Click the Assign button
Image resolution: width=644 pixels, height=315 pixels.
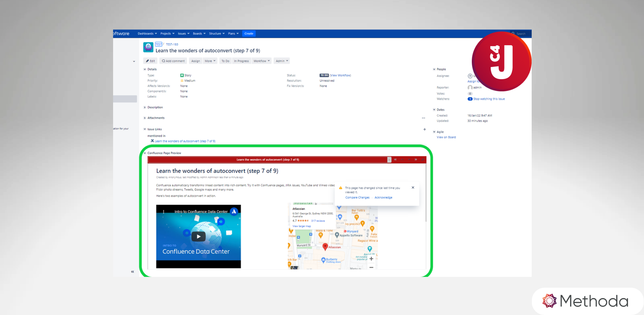click(196, 61)
